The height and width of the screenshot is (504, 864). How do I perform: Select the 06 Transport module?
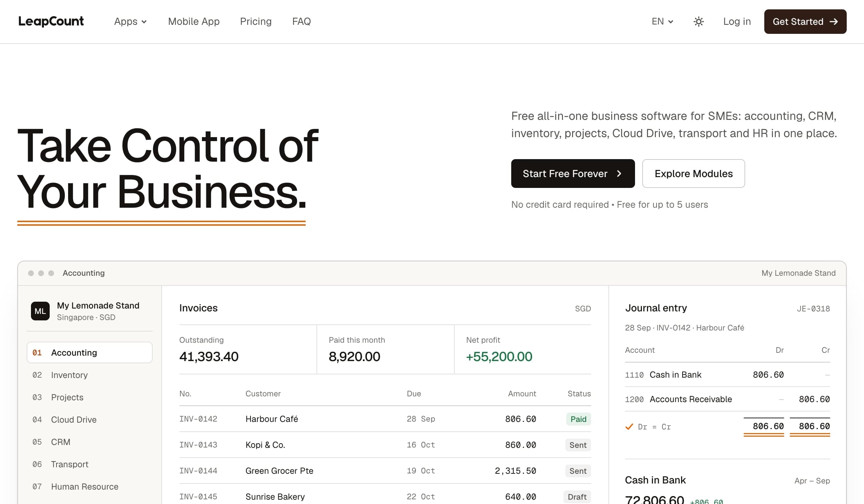click(x=90, y=464)
